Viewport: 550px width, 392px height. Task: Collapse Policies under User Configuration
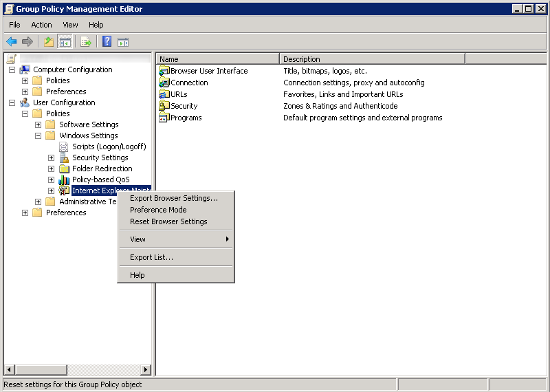(25, 113)
